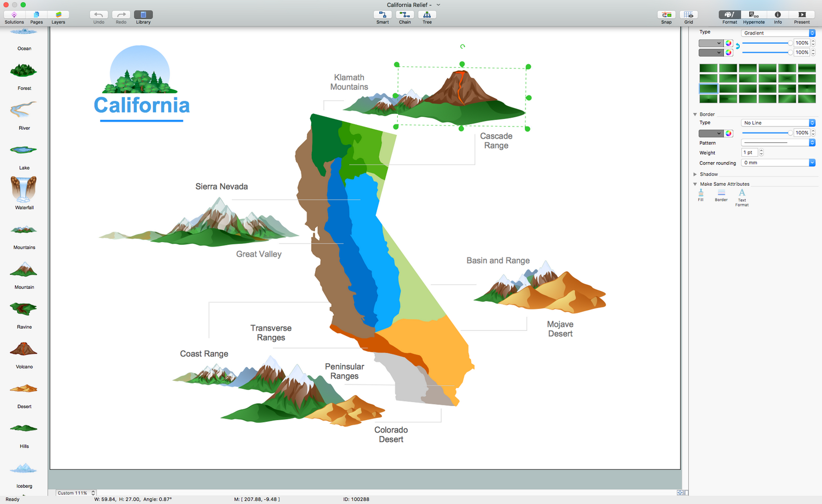Open the fill Type dropdown showing Gradient
Viewport: 822px width, 504px height.
(778, 33)
